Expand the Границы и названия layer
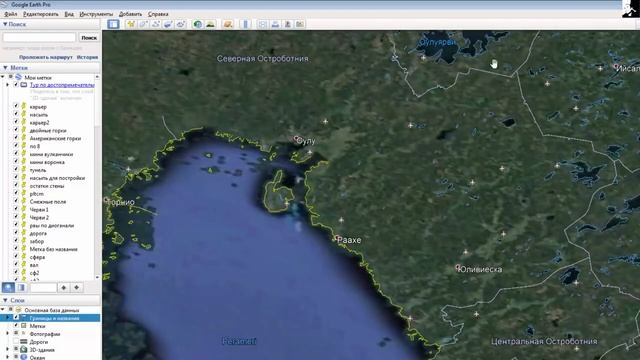 [x=7, y=318]
